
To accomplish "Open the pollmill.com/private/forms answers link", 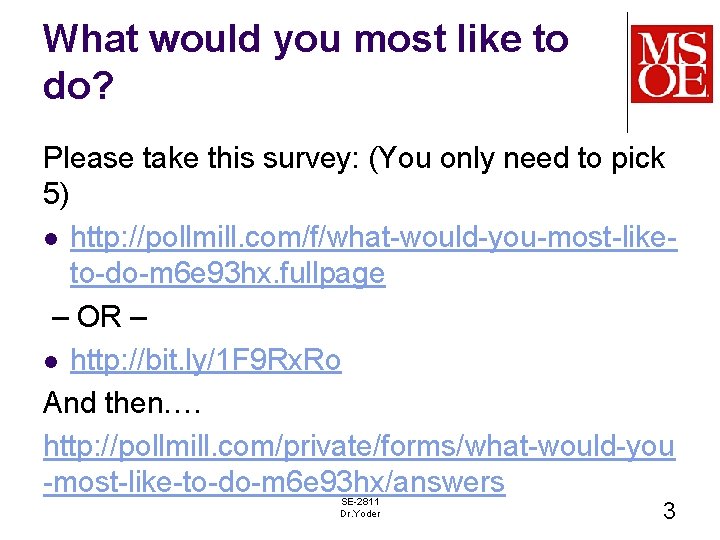I will 359,447.
